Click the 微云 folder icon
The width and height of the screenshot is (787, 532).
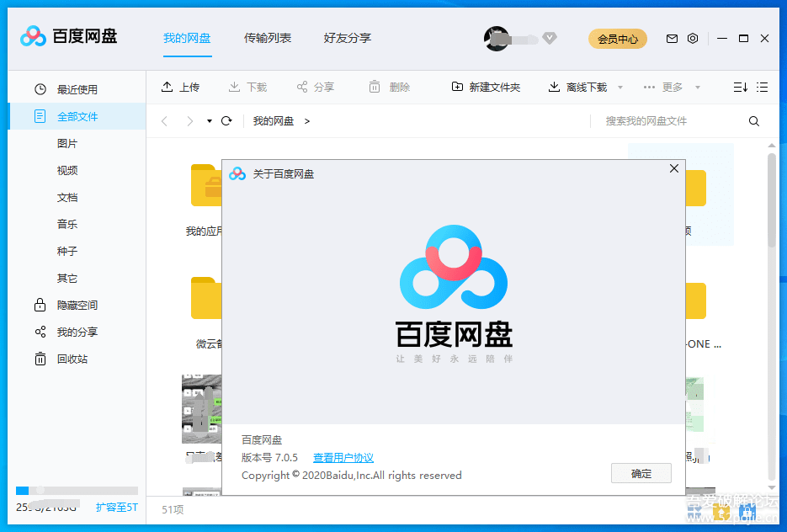point(205,298)
